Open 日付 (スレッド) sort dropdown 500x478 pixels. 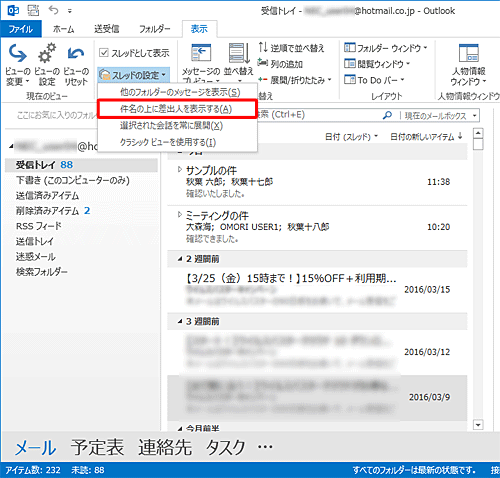pos(351,137)
